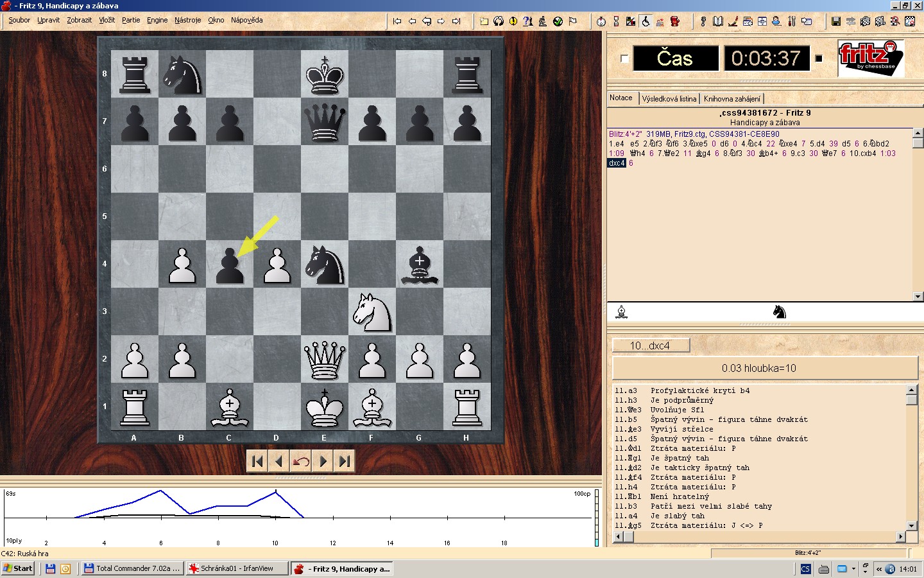Click the white queen on e2
The image size is (924, 578).
[325, 359]
